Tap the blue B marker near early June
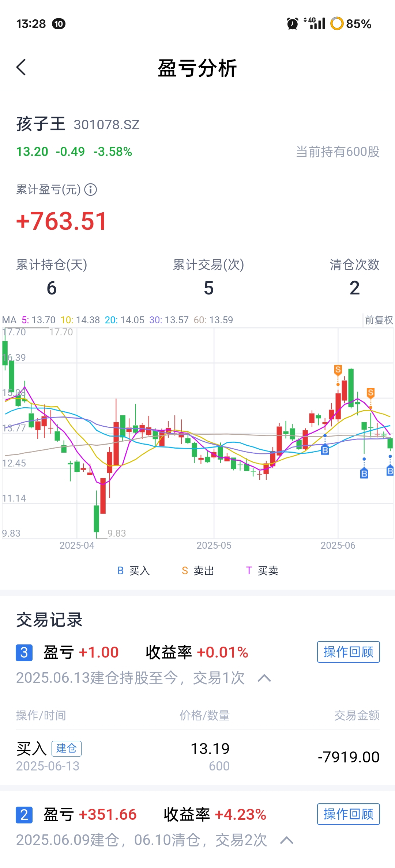This screenshot has height=868, width=395. (x=325, y=450)
